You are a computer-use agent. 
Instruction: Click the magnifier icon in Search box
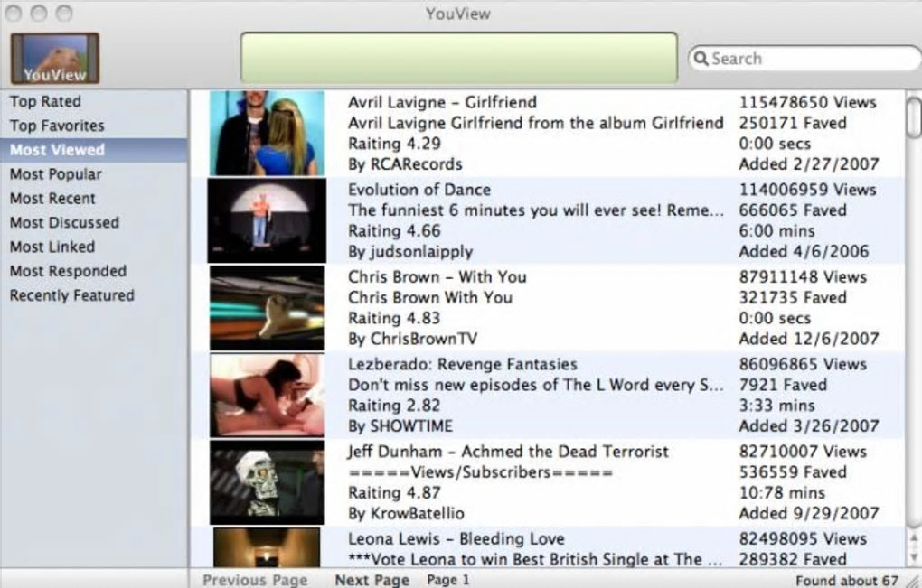pos(701,58)
